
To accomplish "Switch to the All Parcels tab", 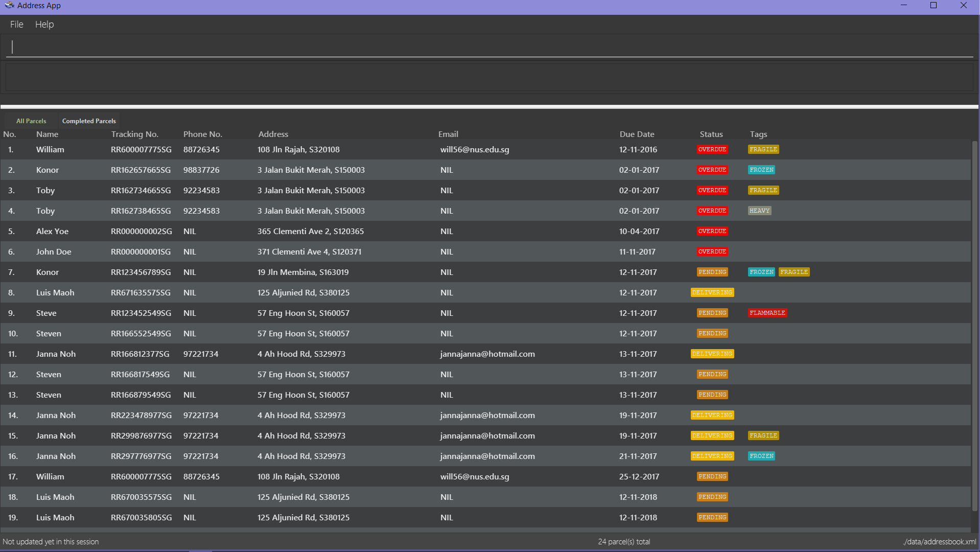I will [x=31, y=121].
